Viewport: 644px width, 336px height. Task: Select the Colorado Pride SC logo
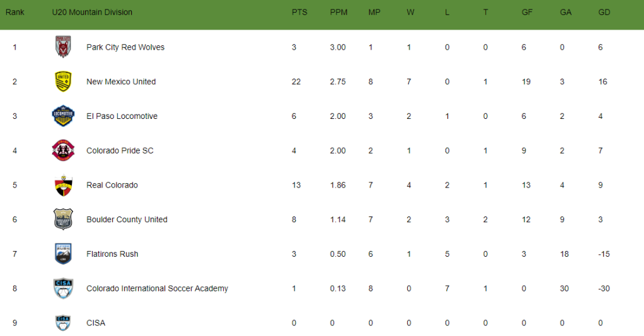click(x=63, y=150)
